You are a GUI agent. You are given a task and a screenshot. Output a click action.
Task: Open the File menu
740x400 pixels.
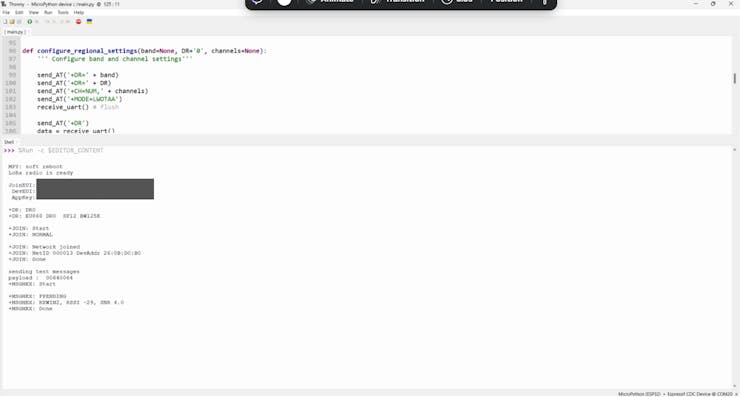coord(6,12)
